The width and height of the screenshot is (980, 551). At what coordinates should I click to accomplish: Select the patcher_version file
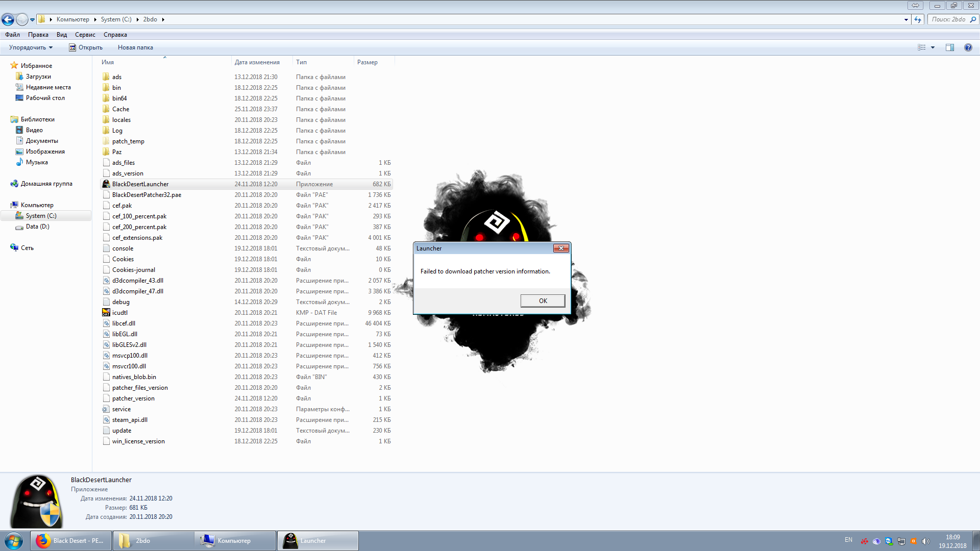click(133, 397)
